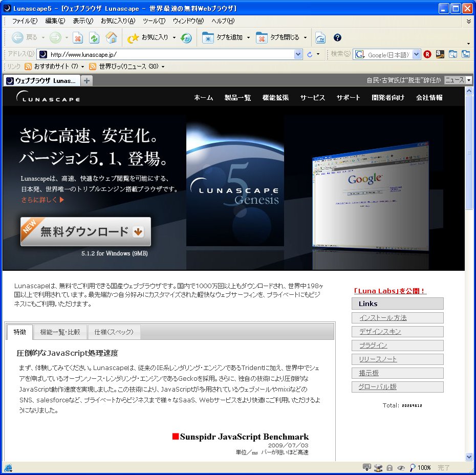Select the ウェブブラウザ Lunas... browser tab

[42, 81]
